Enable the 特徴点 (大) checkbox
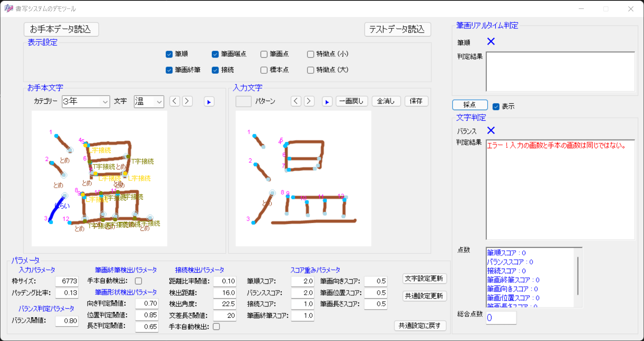This screenshot has height=341, width=644. 311,70
